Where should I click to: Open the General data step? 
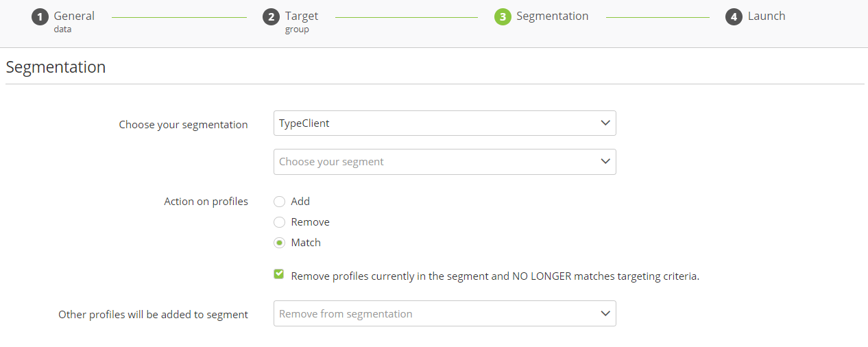(x=74, y=16)
